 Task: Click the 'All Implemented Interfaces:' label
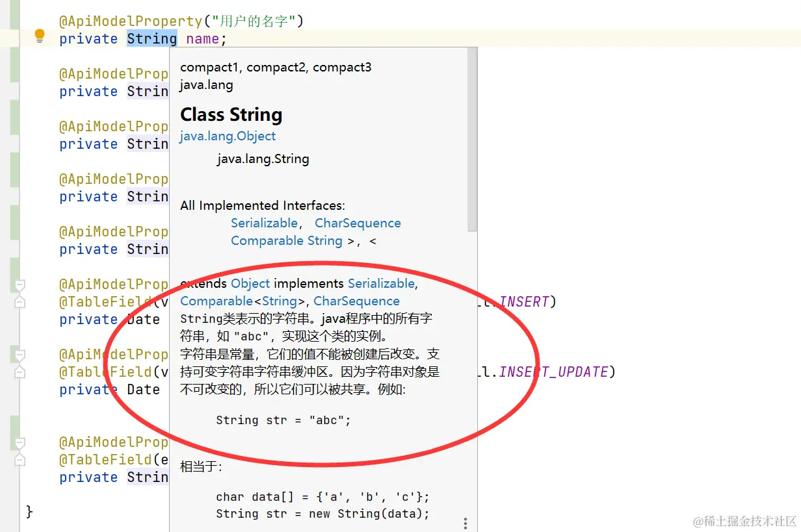pyautogui.click(x=263, y=205)
